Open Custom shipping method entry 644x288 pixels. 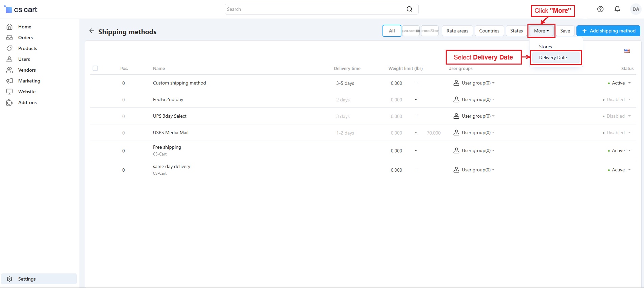pos(179,83)
